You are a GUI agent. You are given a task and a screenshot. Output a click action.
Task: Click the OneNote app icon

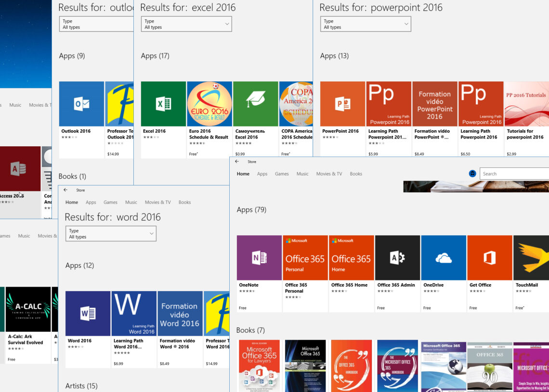(x=259, y=257)
